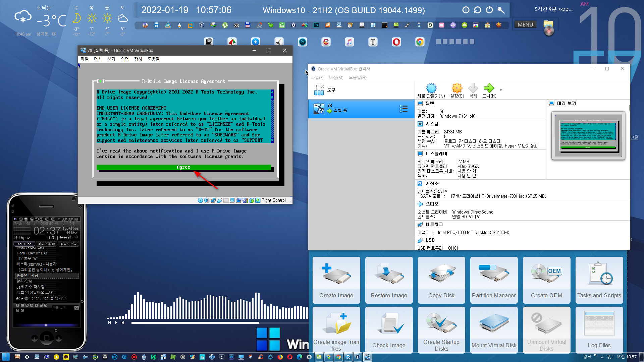The height and width of the screenshot is (362, 644).
Task: Open Partition Manager tile
Action: click(x=494, y=280)
